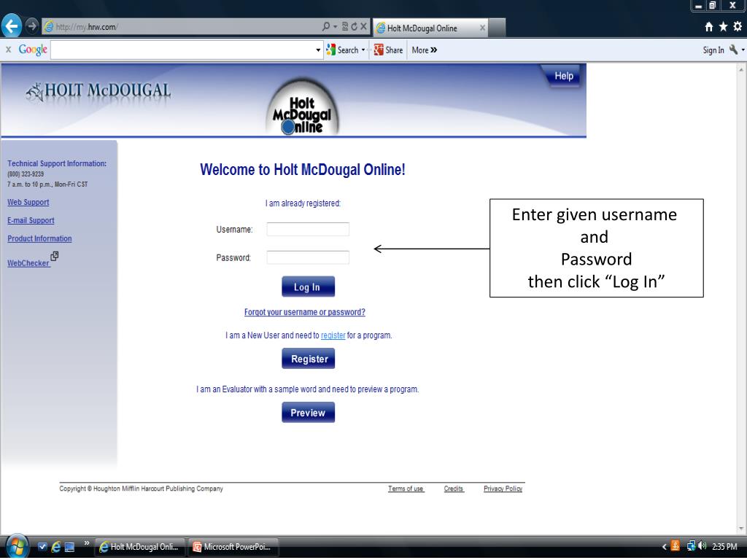Click the Google logo in toolbar
The height and width of the screenshot is (560, 747).
coord(33,50)
